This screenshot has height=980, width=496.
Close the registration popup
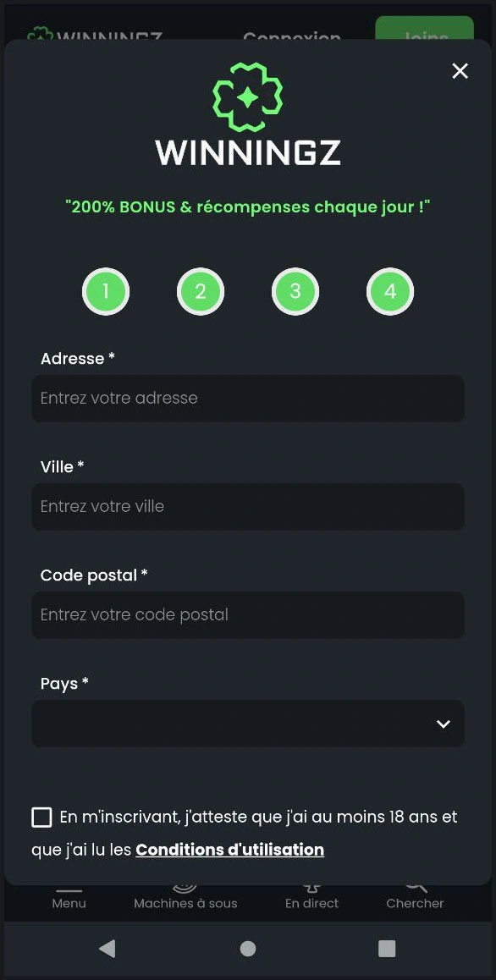[x=460, y=71]
